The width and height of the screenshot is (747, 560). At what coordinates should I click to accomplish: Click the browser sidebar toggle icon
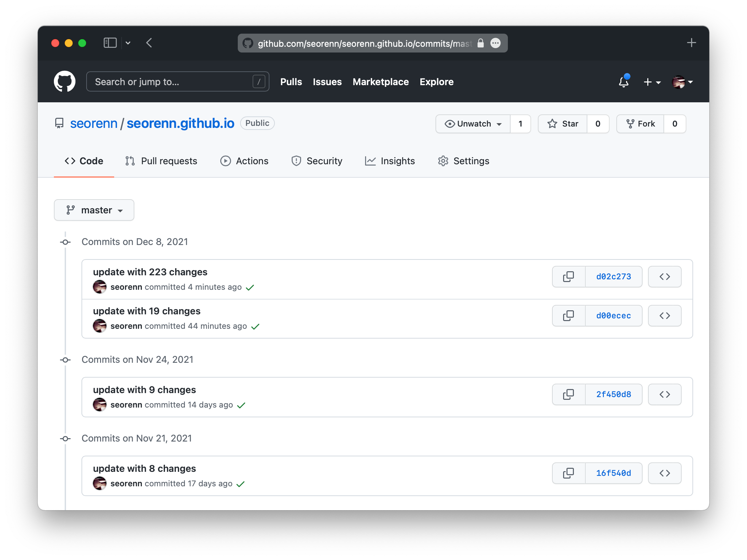point(110,43)
